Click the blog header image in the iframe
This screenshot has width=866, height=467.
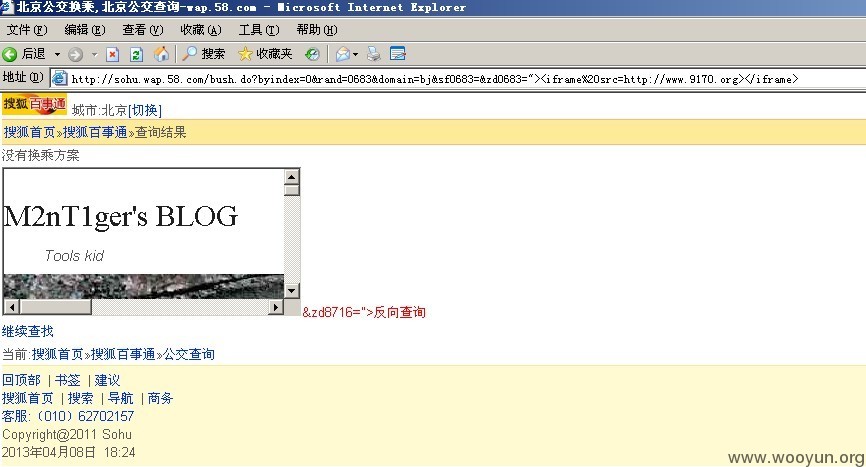[x=144, y=286]
